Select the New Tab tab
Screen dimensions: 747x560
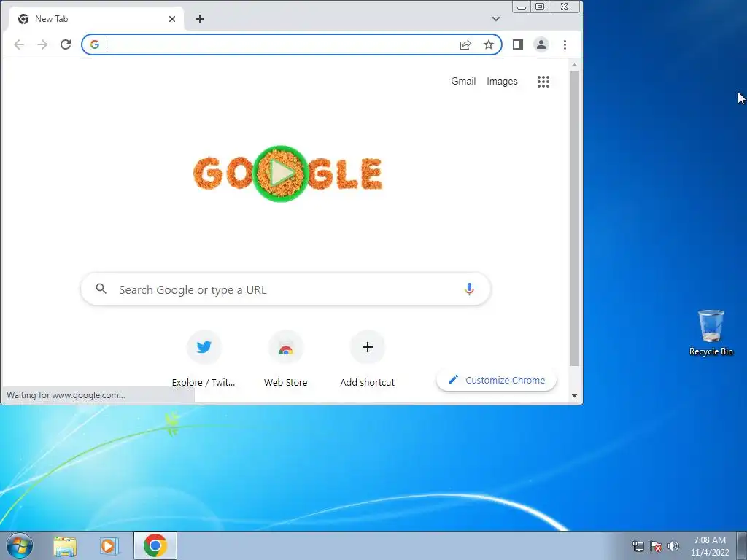coord(96,19)
